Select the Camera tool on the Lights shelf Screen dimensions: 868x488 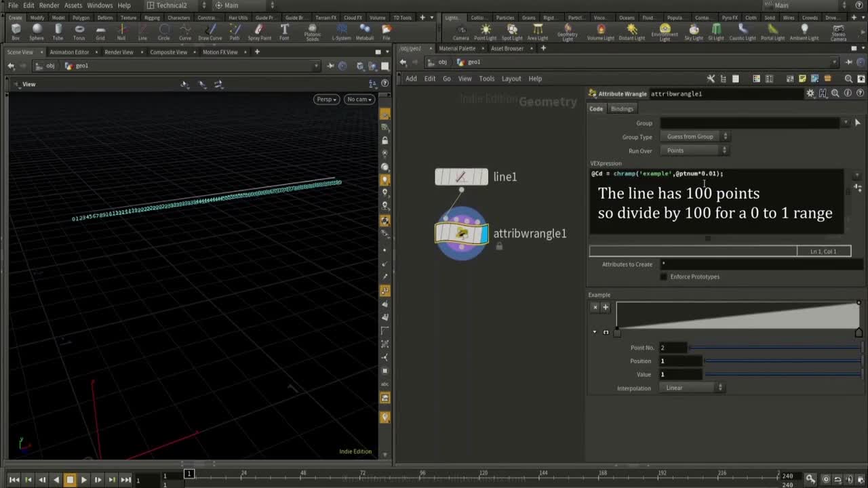pyautogui.click(x=461, y=30)
